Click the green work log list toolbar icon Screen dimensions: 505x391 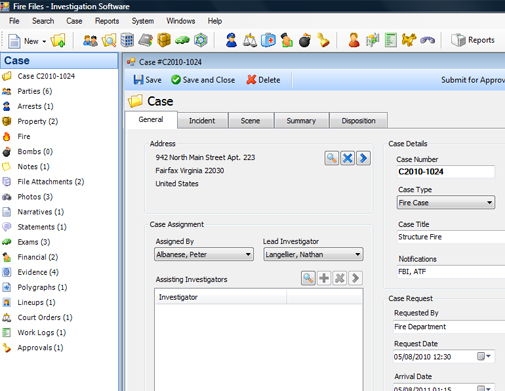tap(391, 41)
